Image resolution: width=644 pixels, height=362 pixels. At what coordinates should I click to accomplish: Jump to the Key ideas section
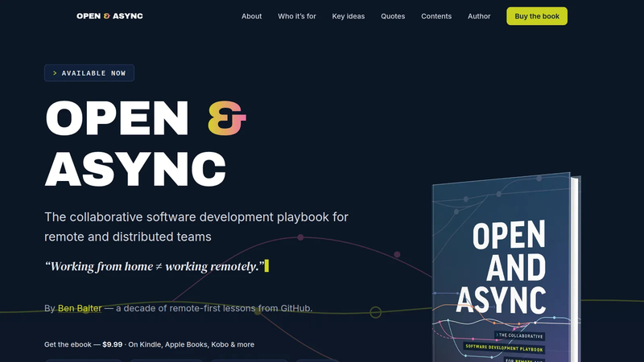point(349,16)
